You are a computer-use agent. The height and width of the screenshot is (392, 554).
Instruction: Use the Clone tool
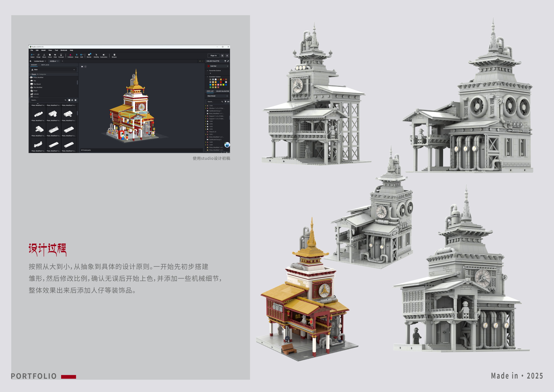[x=50, y=55]
